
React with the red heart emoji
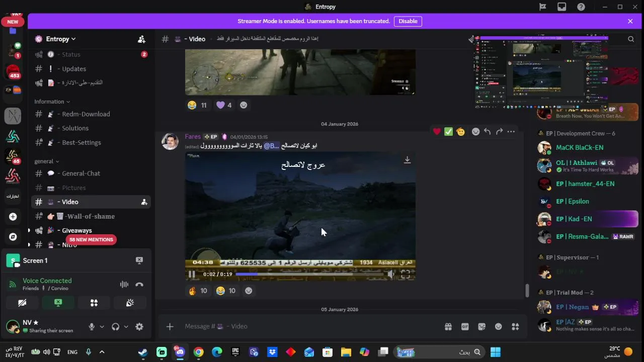[x=436, y=132]
